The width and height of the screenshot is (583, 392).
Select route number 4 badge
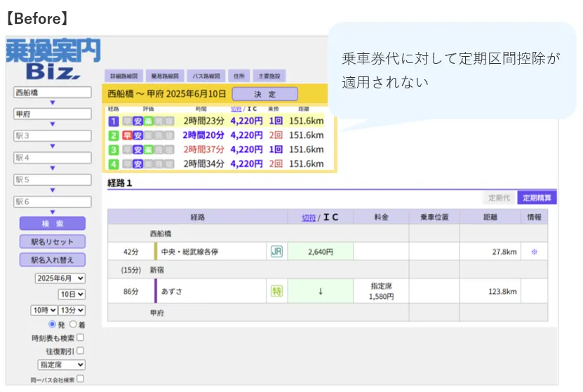[x=113, y=163]
